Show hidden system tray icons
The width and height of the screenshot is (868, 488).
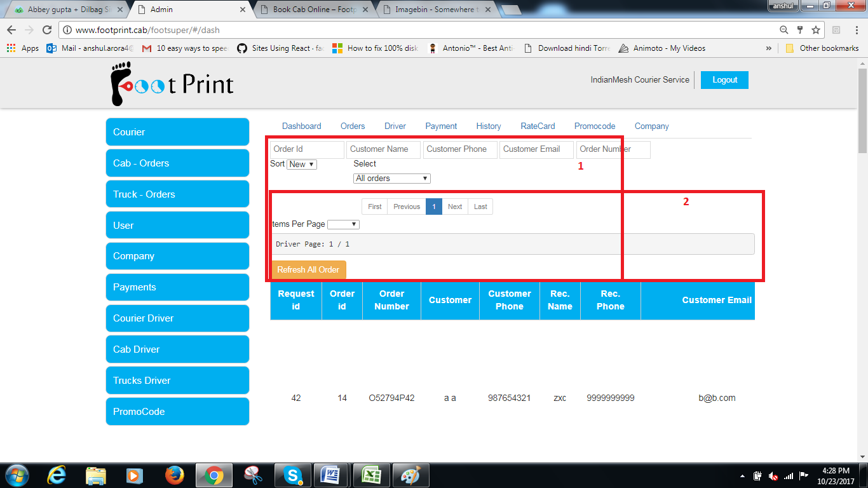click(743, 476)
